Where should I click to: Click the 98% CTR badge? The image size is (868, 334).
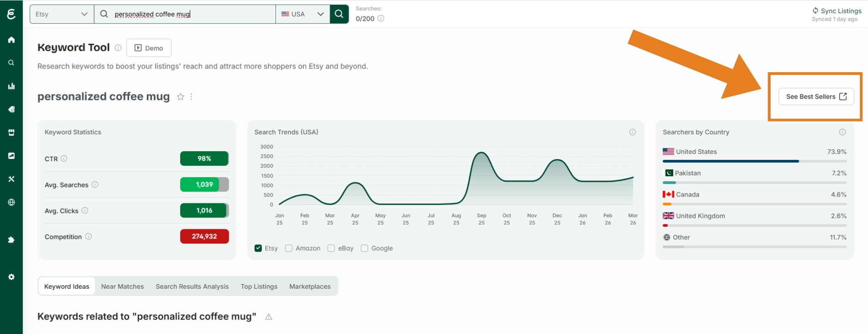[x=205, y=159]
